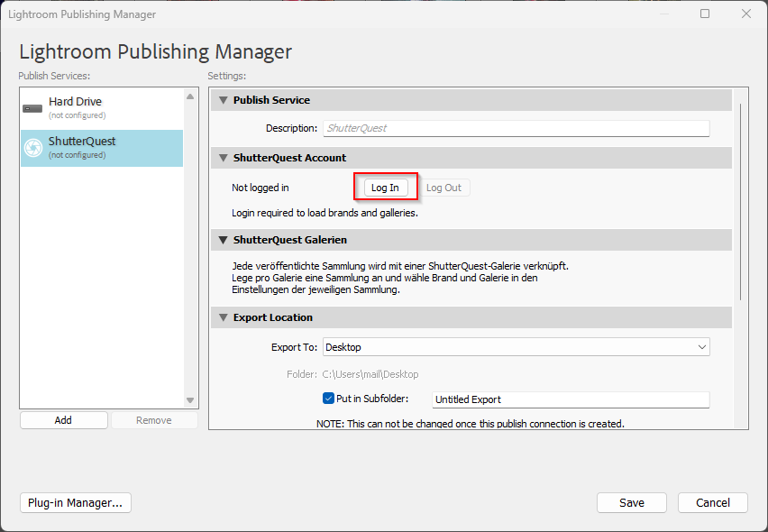Viewport: 768px width, 532px height.
Task: Click the Remove button
Action: coord(154,420)
